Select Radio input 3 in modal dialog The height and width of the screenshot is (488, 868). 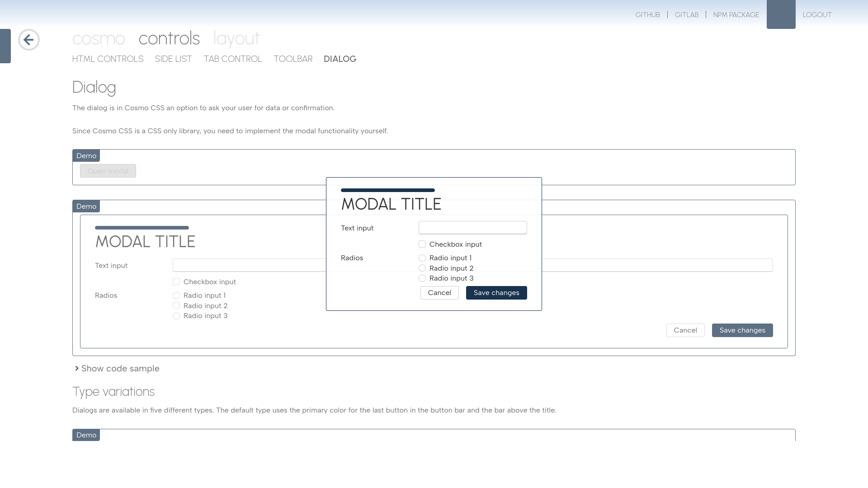(422, 278)
